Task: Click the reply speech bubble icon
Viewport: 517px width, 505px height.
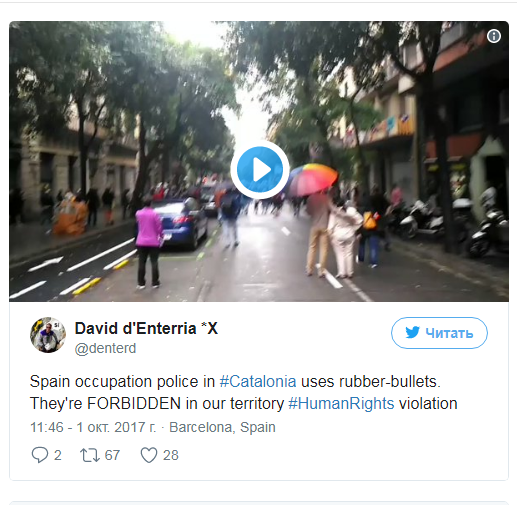Action: pos(40,455)
